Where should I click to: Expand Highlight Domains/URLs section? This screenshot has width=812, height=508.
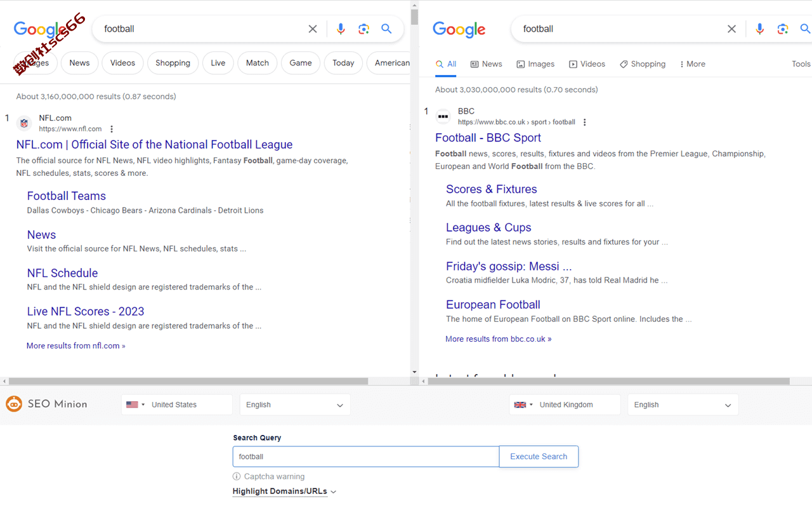point(284,491)
